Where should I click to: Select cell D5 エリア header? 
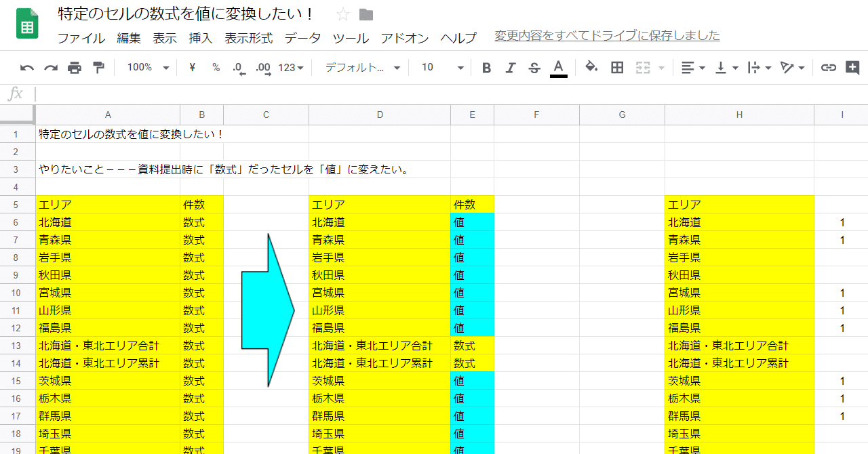tap(380, 205)
